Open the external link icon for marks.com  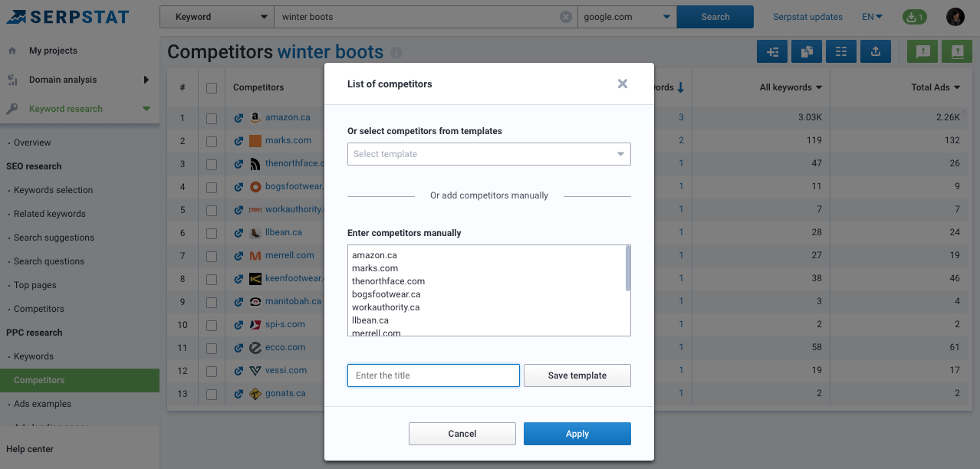click(x=238, y=141)
